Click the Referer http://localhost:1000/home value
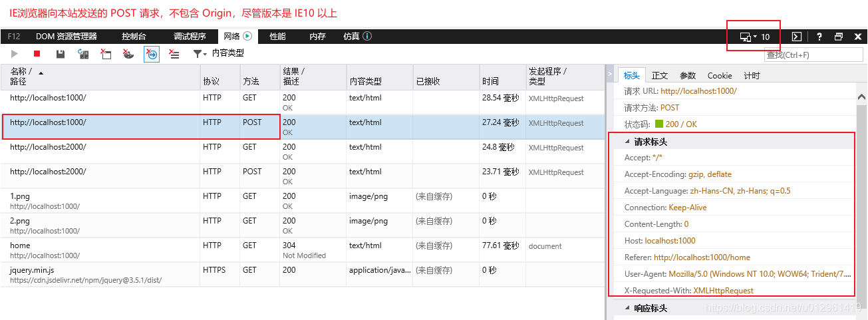 [702, 257]
